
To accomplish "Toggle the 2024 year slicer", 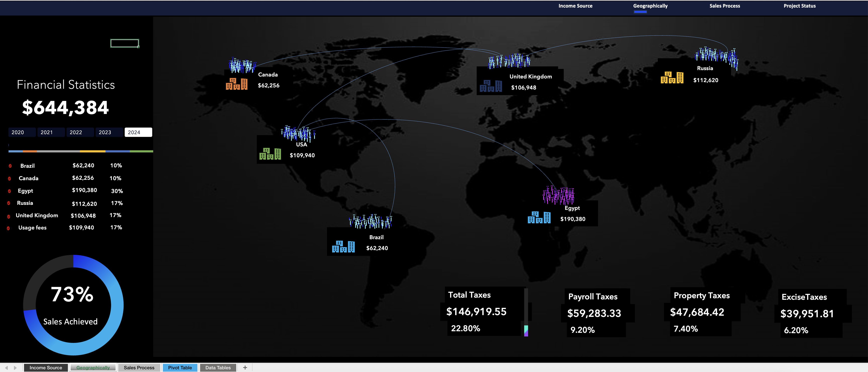I will 138,132.
